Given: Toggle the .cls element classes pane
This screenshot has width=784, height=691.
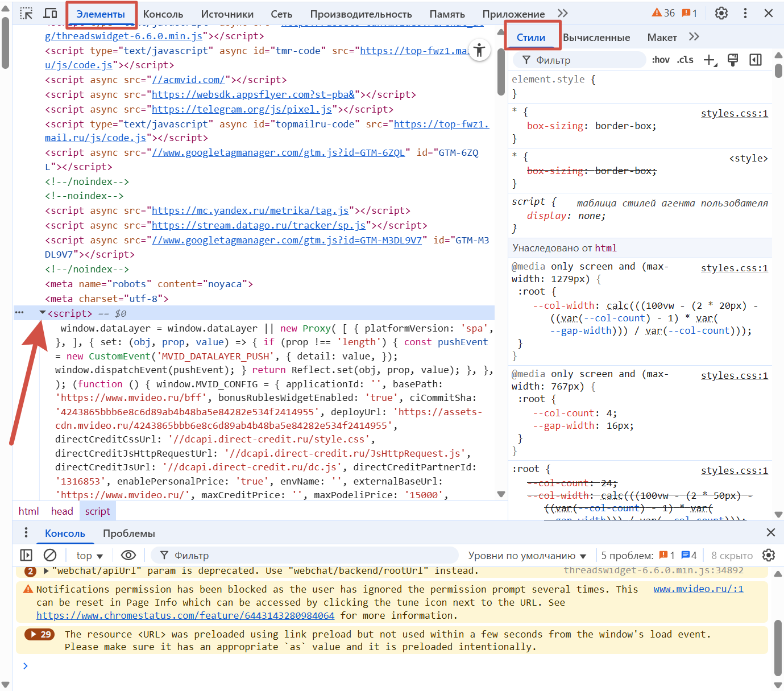Looking at the screenshot, I should pyautogui.click(x=685, y=60).
